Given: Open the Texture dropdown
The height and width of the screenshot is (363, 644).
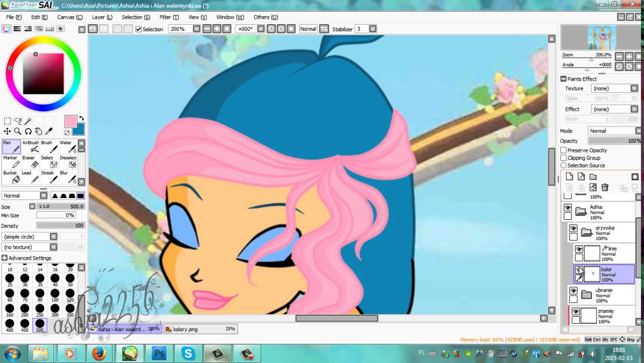Looking at the screenshot, I should click(634, 88).
